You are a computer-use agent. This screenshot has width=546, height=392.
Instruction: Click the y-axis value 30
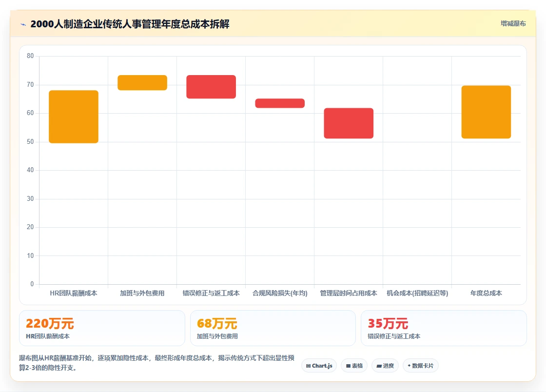[x=30, y=199]
